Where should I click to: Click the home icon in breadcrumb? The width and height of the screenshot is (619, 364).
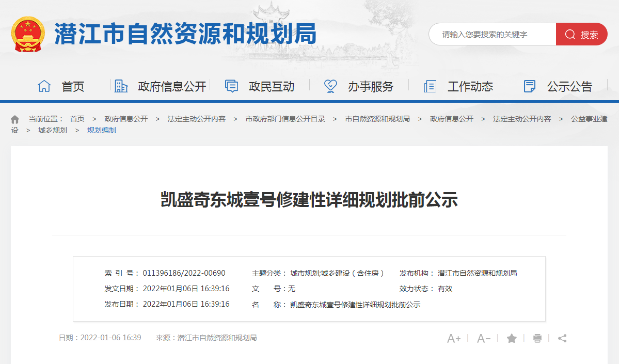point(15,119)
